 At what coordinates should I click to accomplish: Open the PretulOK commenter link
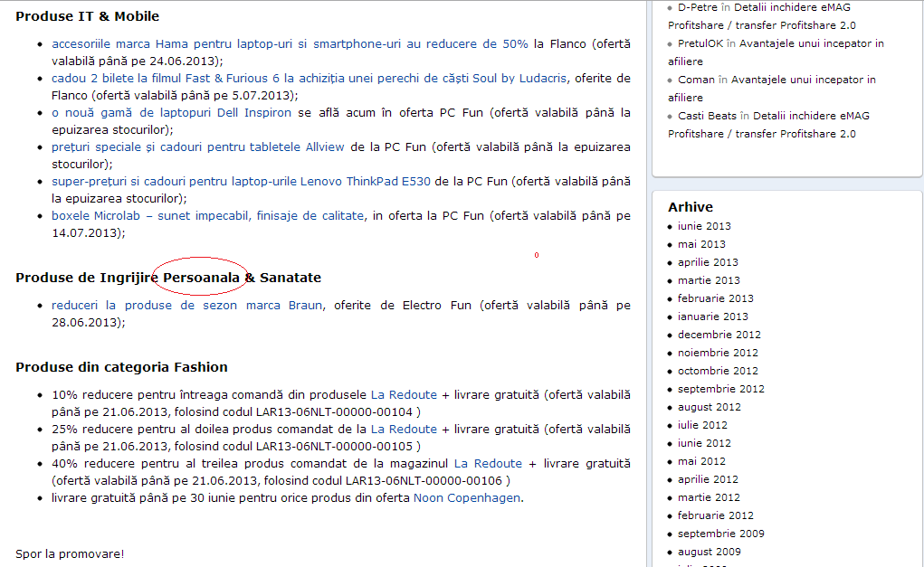(x=700, y=43)
